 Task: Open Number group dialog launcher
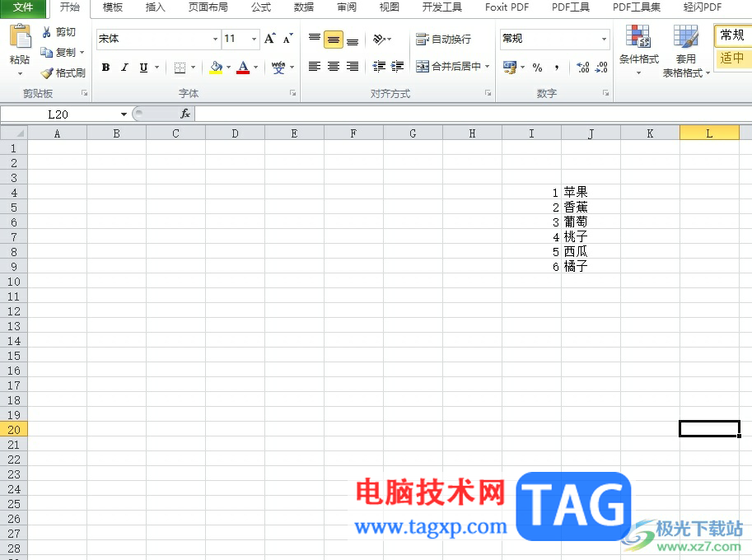pyautogui.click(x=605, y=93)
